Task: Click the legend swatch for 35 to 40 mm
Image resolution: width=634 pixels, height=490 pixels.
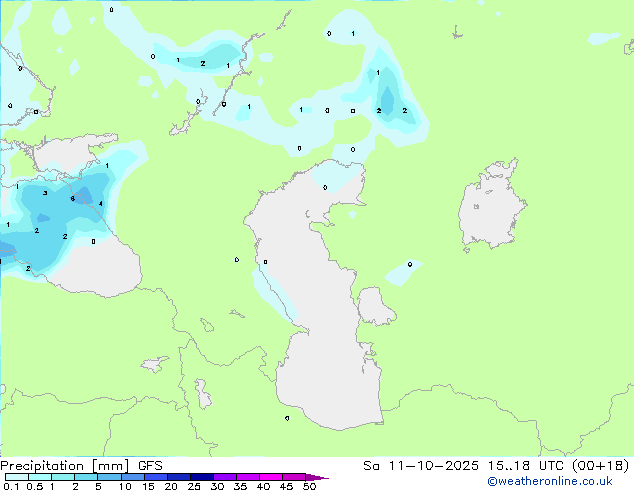Action: pyautogui.click(x=248, y=477)
